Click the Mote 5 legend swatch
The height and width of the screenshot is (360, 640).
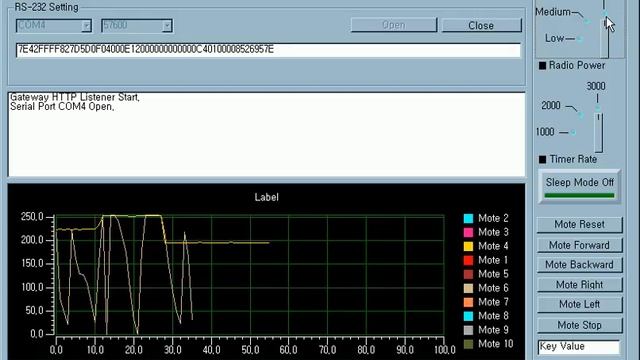click(x=468, y=274)
